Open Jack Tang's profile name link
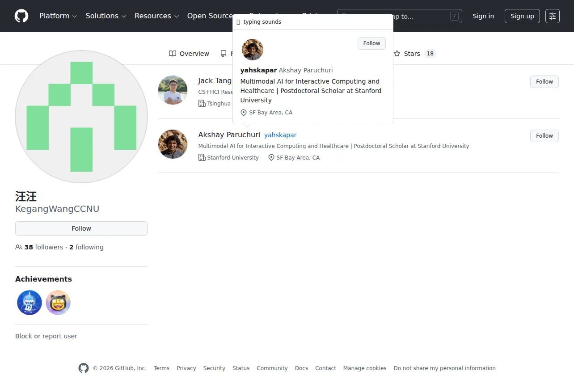 (215, 81)
